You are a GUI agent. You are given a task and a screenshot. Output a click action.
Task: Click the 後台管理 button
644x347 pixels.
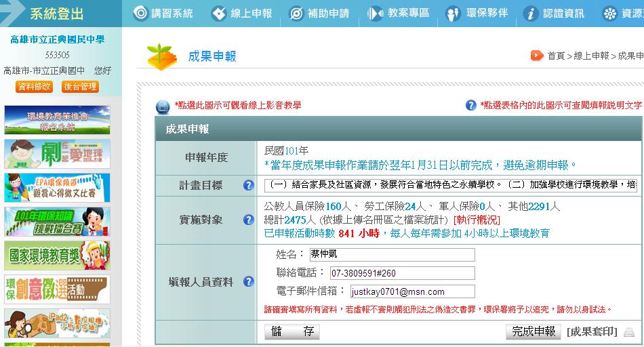point(80,87)
